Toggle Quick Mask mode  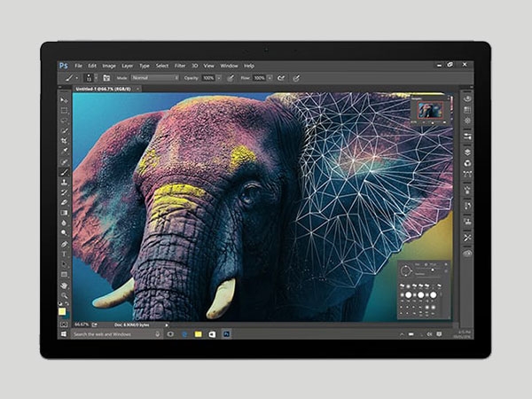coord(64,324)
